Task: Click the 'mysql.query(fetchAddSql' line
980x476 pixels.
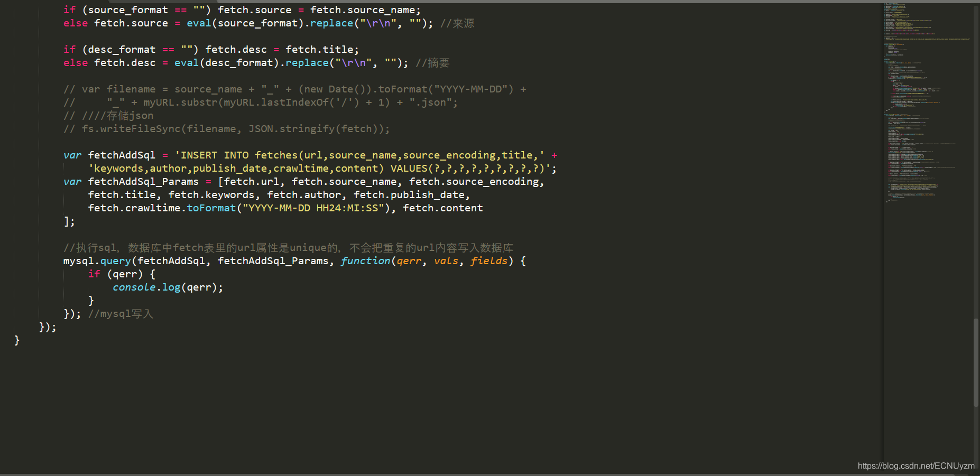Action: (x=294, y=261)
